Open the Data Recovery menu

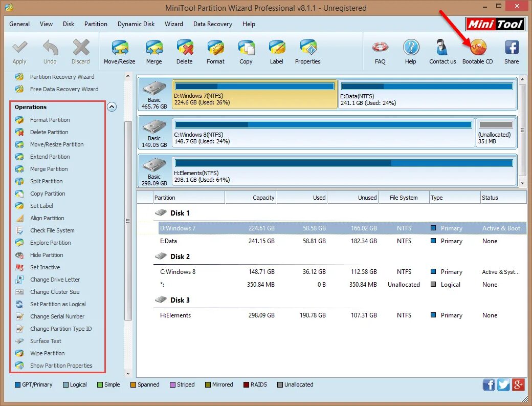[213, 24]
